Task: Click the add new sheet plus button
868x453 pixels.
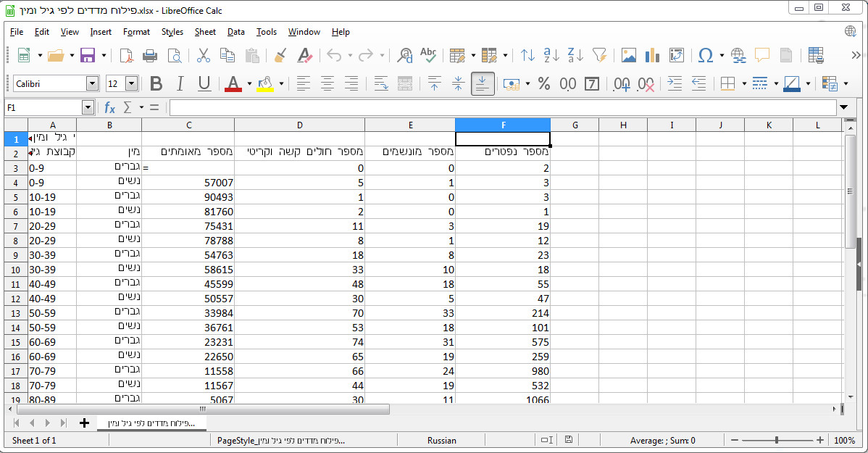Action: click(84, 423)
